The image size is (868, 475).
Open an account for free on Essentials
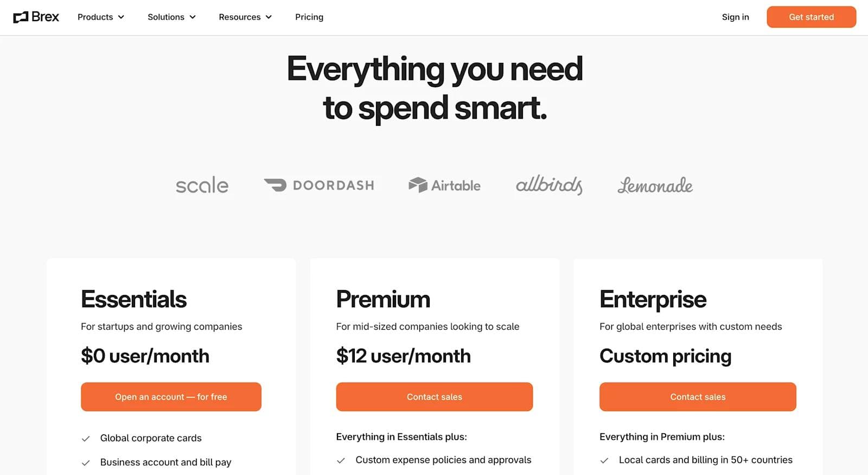(171, 396)
